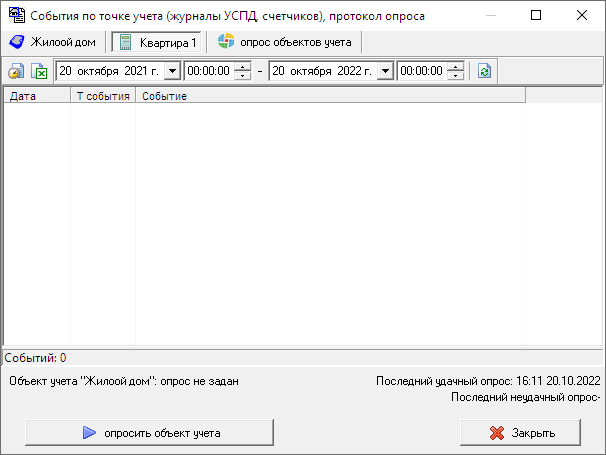The image size is (606, 455).
Task: Click the Событий: 0 status text
Action: click(36, 358)
